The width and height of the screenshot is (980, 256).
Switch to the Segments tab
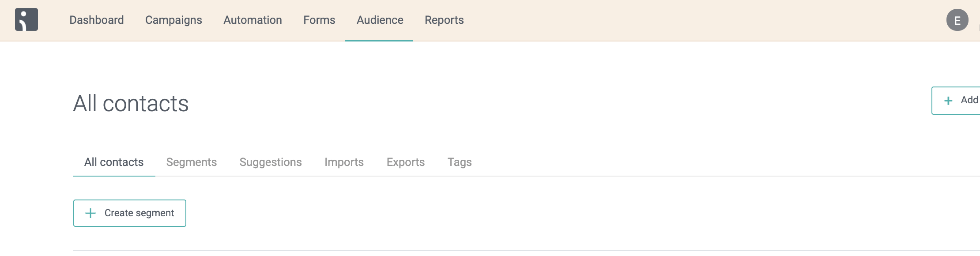pos(192,162)
